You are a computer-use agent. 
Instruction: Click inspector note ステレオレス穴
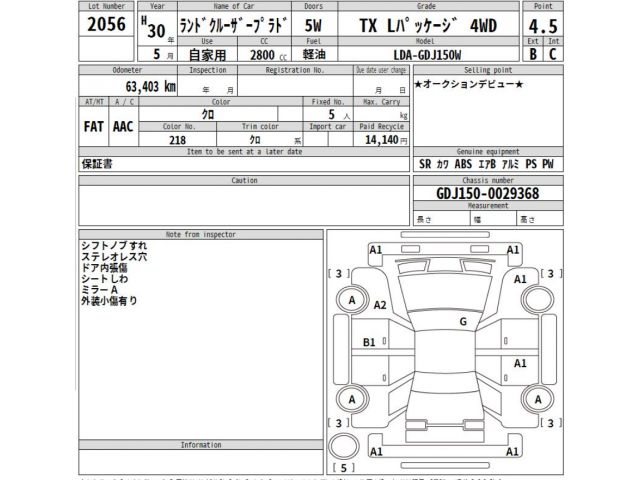pyautogui.click(x=114, y=257)
